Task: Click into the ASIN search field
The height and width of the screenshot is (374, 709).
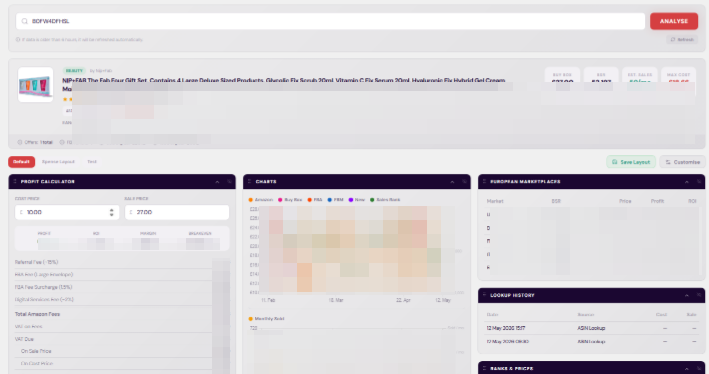Action: click(x=330, y=21)
